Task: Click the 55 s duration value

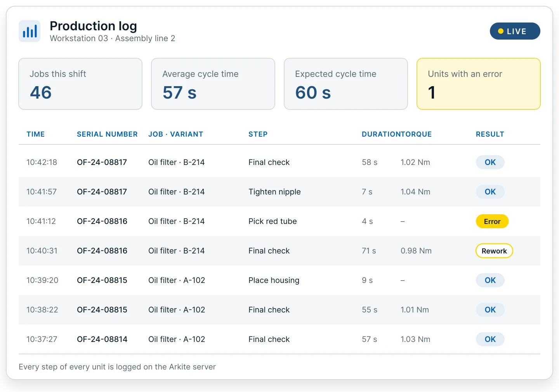Action: click(x=370, y=310)
